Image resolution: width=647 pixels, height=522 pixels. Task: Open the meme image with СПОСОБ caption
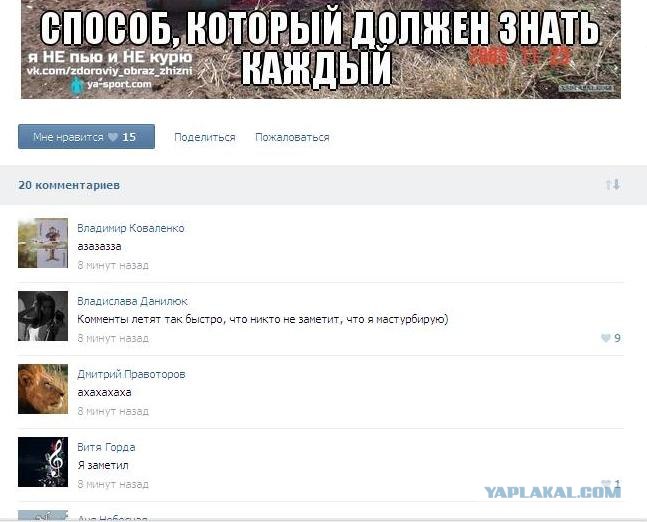pyautogui.click(x=321, y=50)
